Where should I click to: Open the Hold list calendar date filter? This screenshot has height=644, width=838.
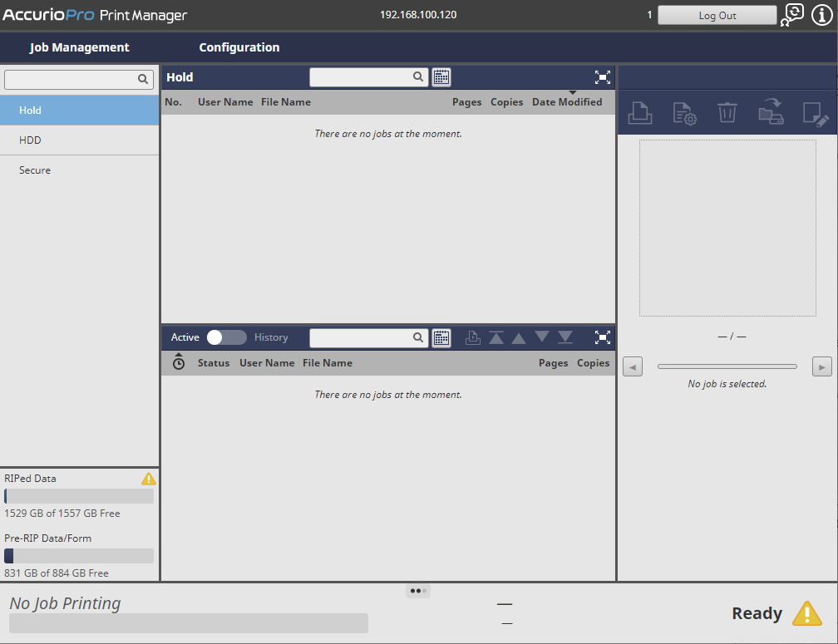[x=441, y=77]
